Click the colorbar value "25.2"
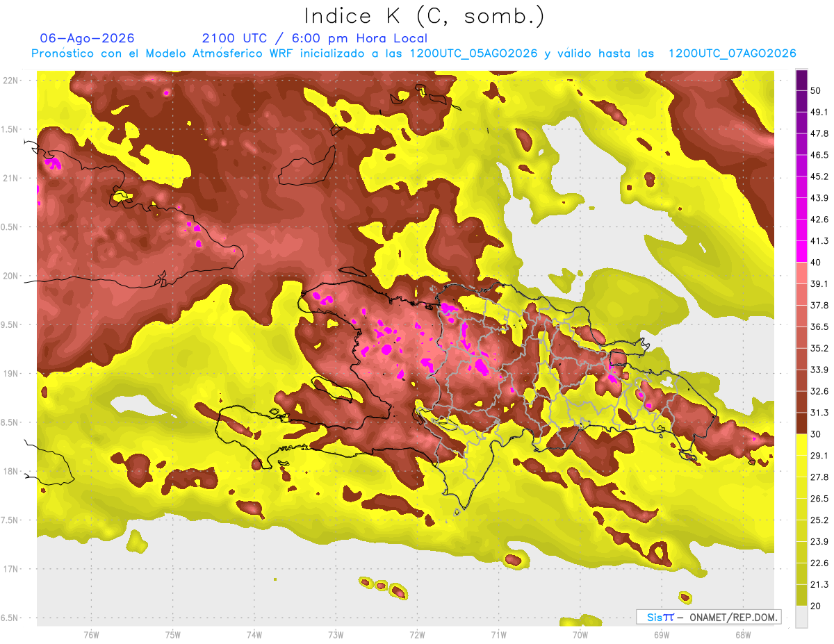Screen dimensions: 834x644 tap(819, 520)
